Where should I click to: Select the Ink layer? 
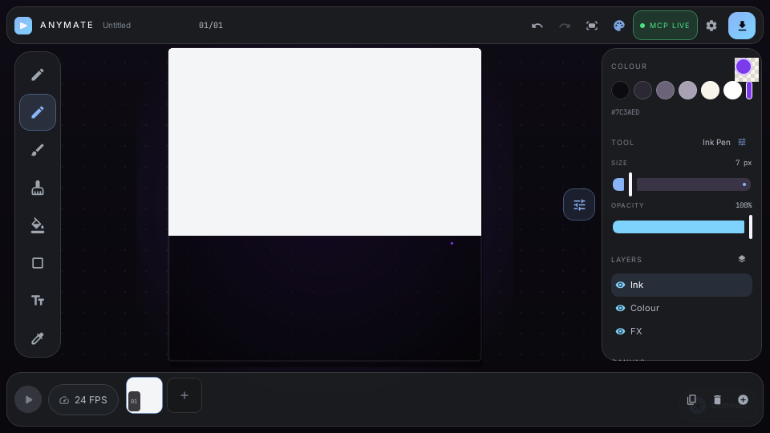click(681, 285)
